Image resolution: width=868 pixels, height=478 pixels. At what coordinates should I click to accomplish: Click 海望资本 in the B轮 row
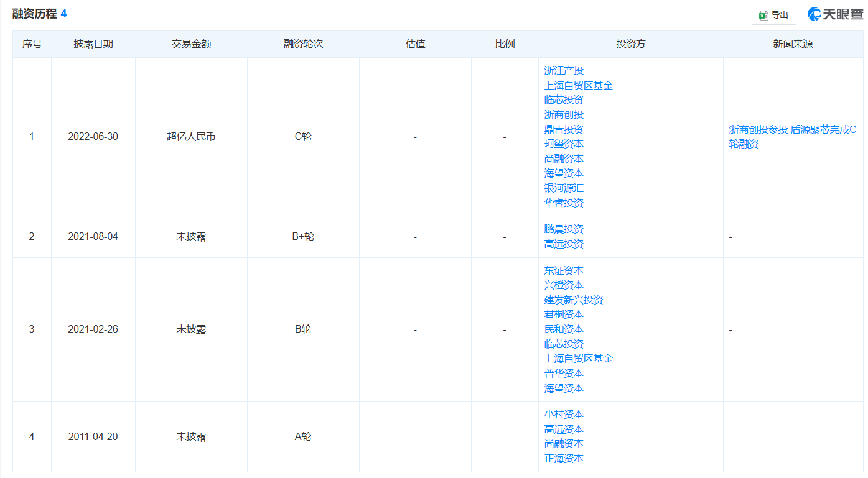click(564, 388)
